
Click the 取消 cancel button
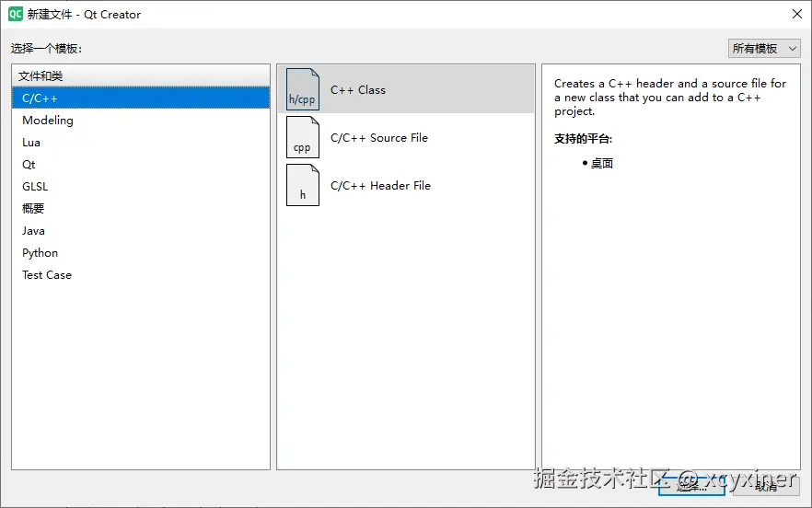pyautogui.click(x=766, y=486)
